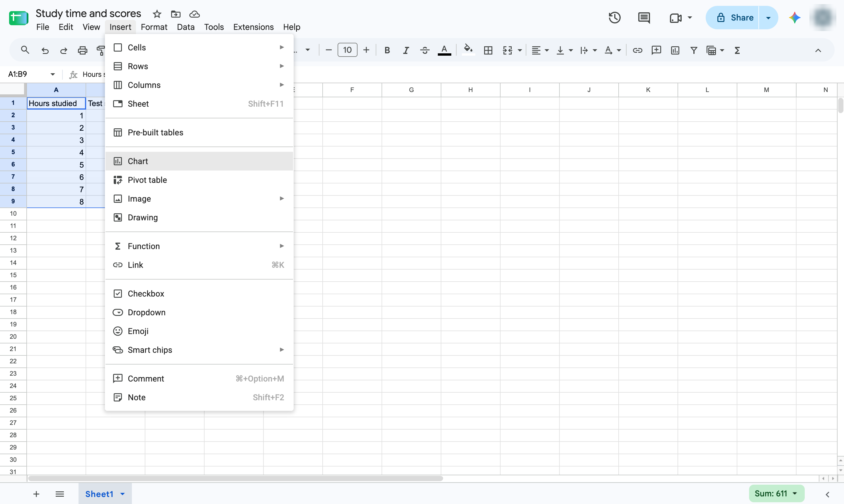Click the functions sigma toolbar icon
Screen dimensions: 844x504
737,50
